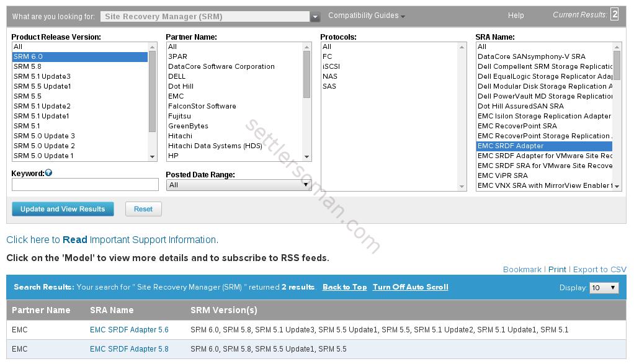
Task: Select SRM 5.0 Update 3 release version
Action: 80,136
